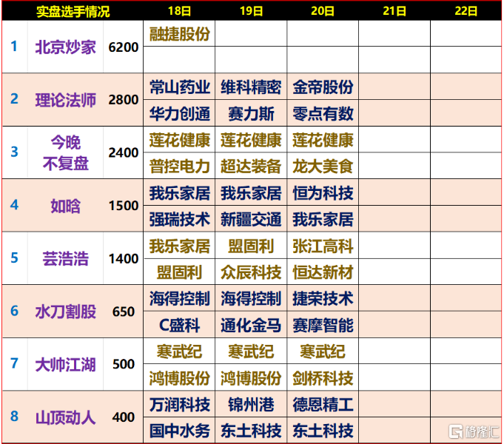Select the value 500 for 大帅江湖

(x=124, y=364)
